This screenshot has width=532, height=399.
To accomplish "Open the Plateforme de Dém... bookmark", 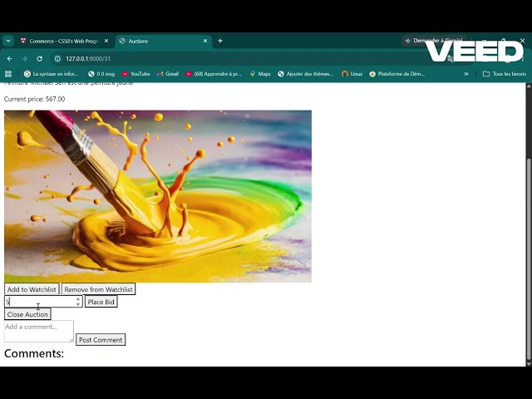I will pyautogui.click(x=397, y=74).
